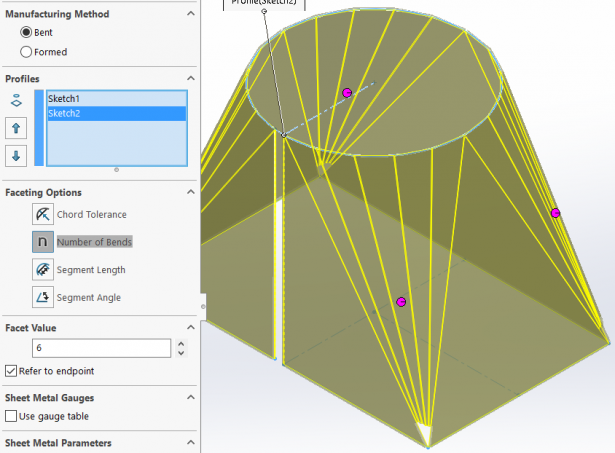
Task: Move selected profile up
Action: pyautogui.click(x=16, y=128)
